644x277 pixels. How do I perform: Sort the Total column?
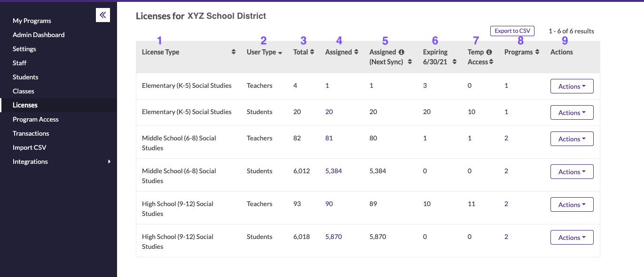312,52
